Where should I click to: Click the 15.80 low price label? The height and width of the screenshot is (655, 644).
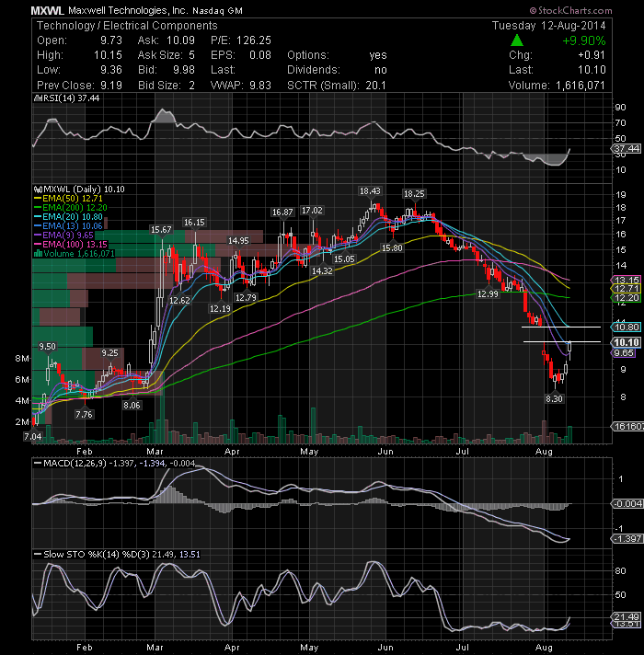[392, 248]
